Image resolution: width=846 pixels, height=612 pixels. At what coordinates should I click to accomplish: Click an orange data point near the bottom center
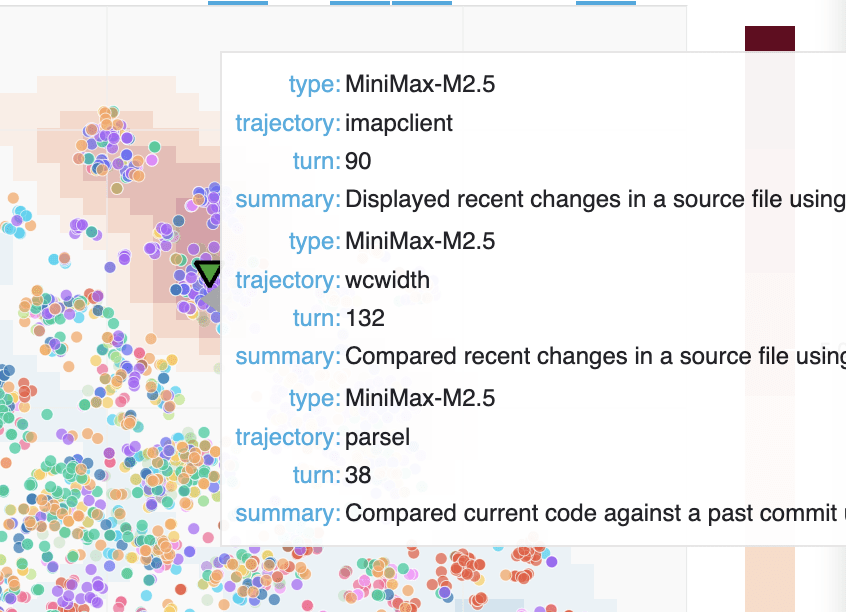coord(408,590)
